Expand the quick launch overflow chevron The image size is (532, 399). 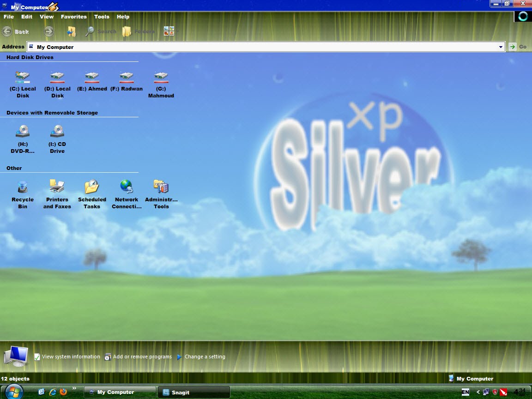pyautogui.click(x=73, y=388)
